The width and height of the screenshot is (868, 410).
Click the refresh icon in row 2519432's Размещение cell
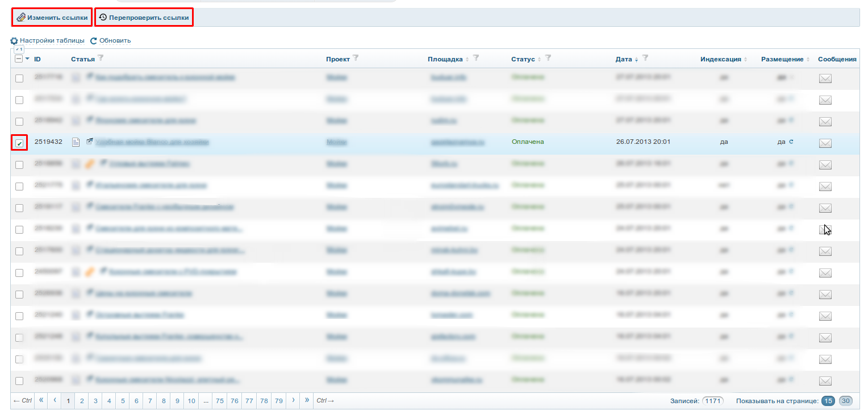click(x=791, y=142)
